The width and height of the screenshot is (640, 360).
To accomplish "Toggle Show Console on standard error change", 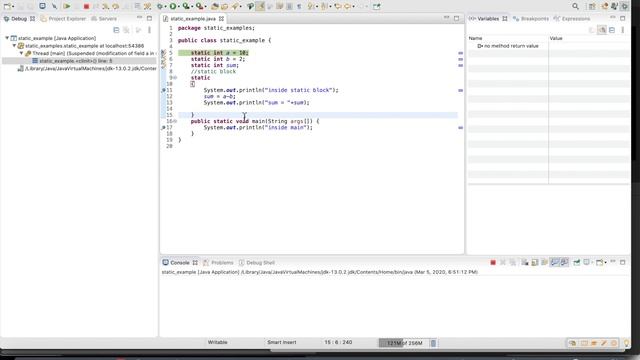I will click(564, 262).
